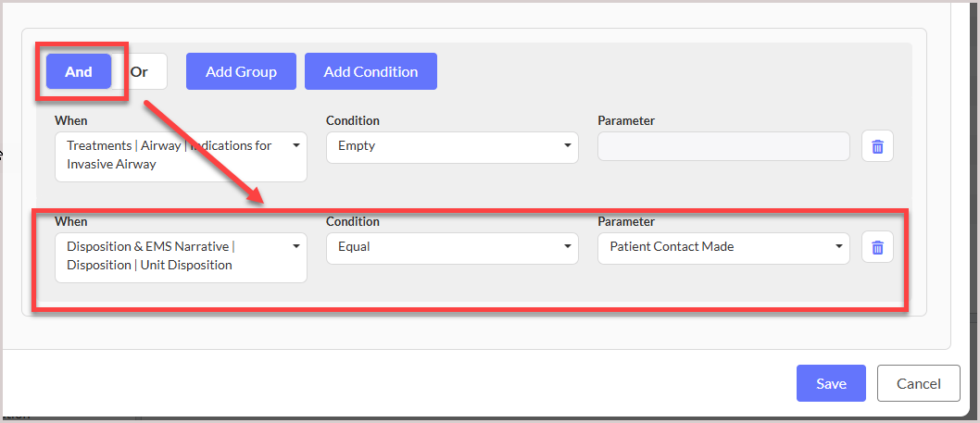980x423 pixels.
Task: Click the Add Condition button
Action: click(371, 71)
